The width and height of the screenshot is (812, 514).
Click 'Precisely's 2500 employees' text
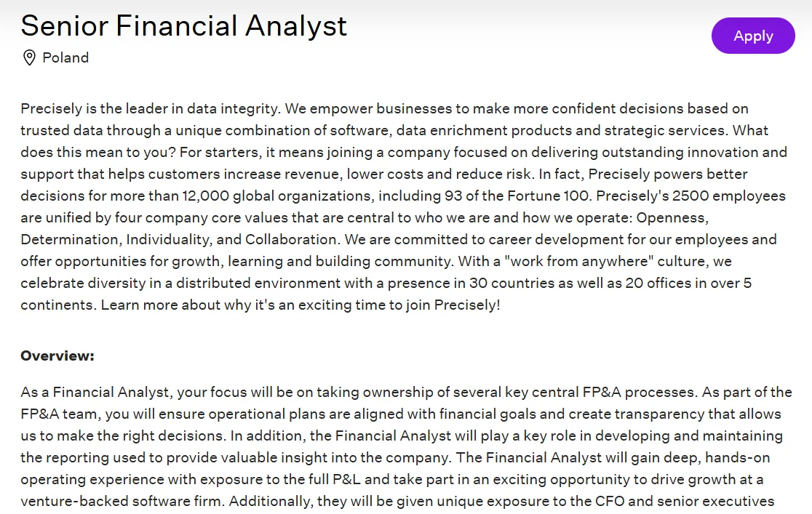click(x=690, y=196)
